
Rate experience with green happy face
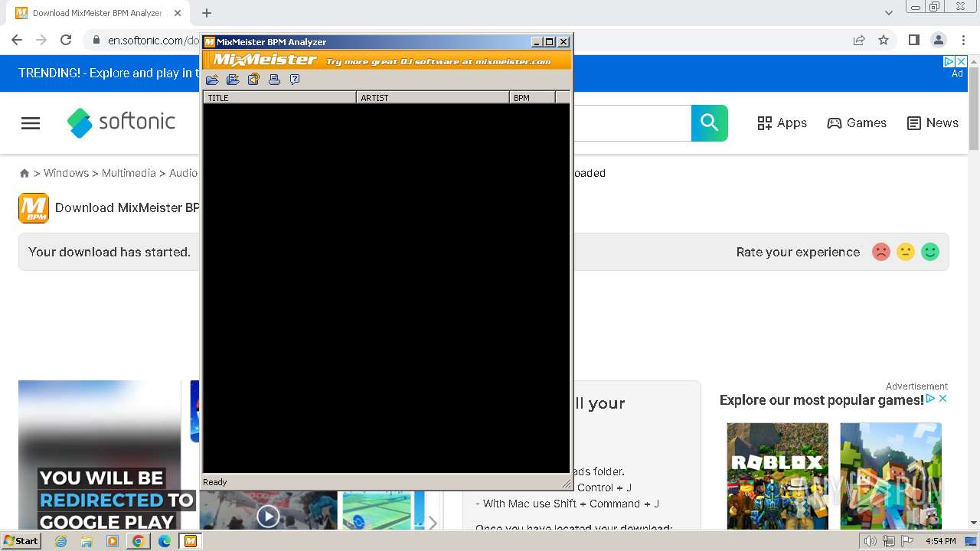pos(930,252)
